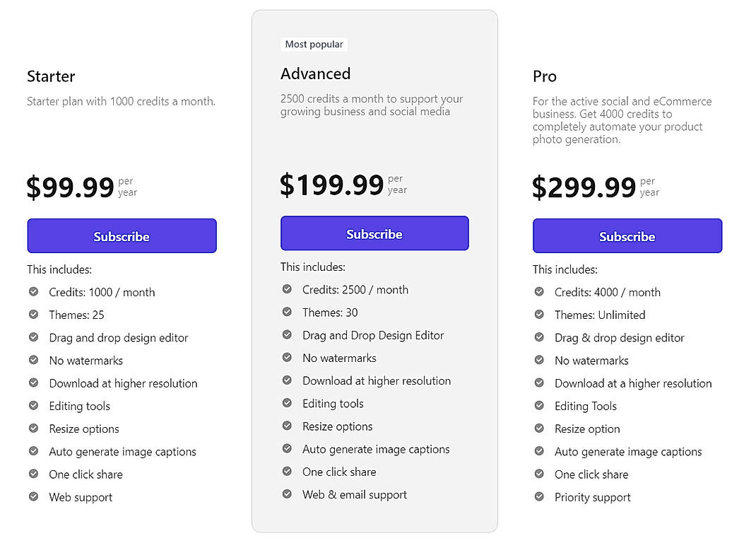Click the $99.99 Starter price
The height and width of the screenshot is (543, 756).
(x=70, y=187)
